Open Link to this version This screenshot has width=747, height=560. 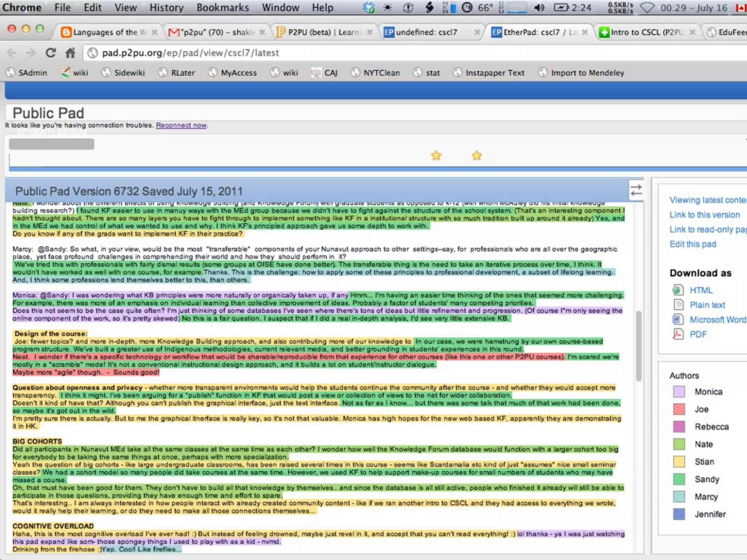704,215
